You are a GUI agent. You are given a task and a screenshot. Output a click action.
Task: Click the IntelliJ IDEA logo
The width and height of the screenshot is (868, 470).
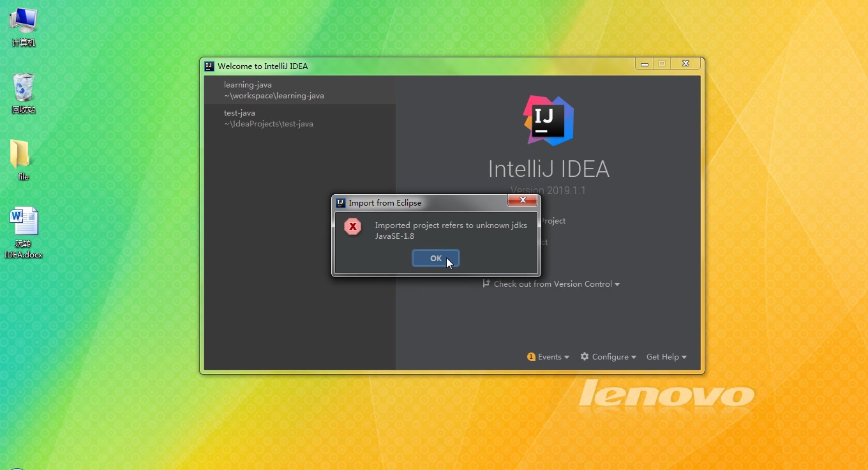[548, 120]
